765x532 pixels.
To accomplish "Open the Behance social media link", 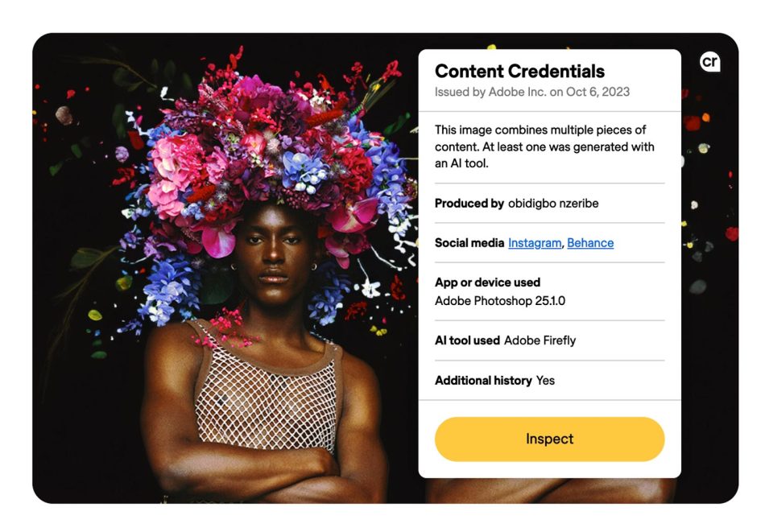I will tap(590, 243).
